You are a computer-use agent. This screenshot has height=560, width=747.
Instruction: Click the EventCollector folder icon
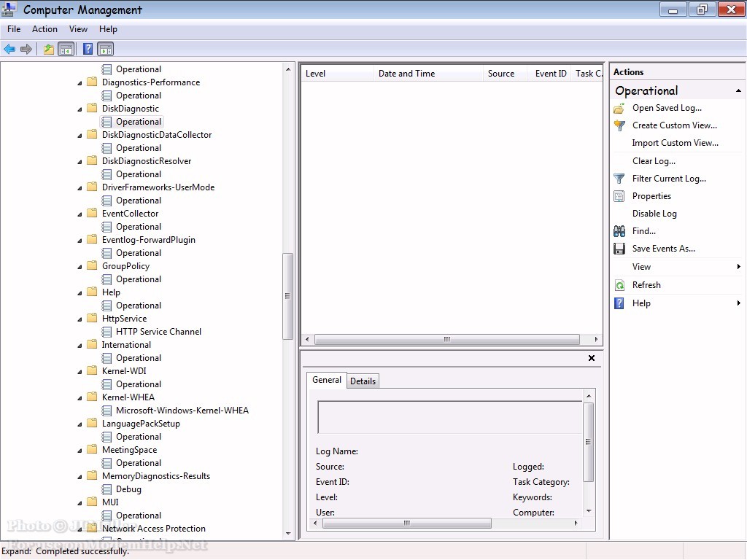pos(93,214)
